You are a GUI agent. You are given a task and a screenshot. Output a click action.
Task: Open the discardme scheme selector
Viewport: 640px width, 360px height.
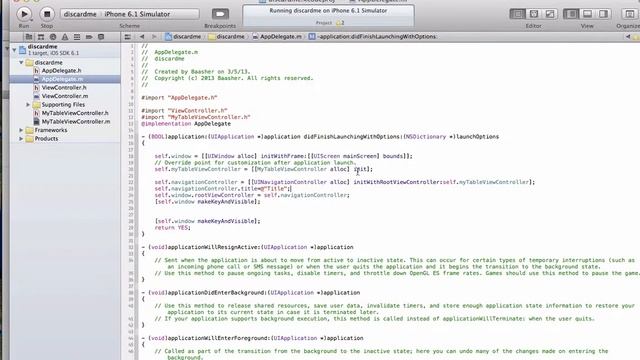coord(80,14)
